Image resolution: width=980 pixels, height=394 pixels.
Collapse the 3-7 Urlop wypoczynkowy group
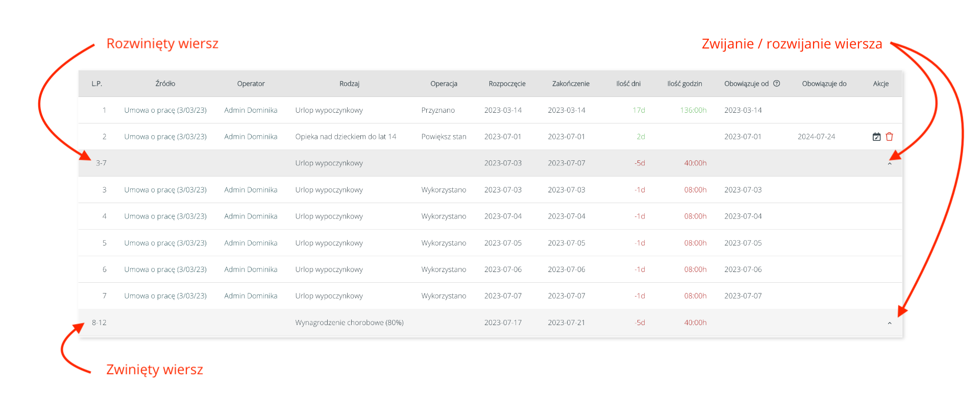(889, 164)
